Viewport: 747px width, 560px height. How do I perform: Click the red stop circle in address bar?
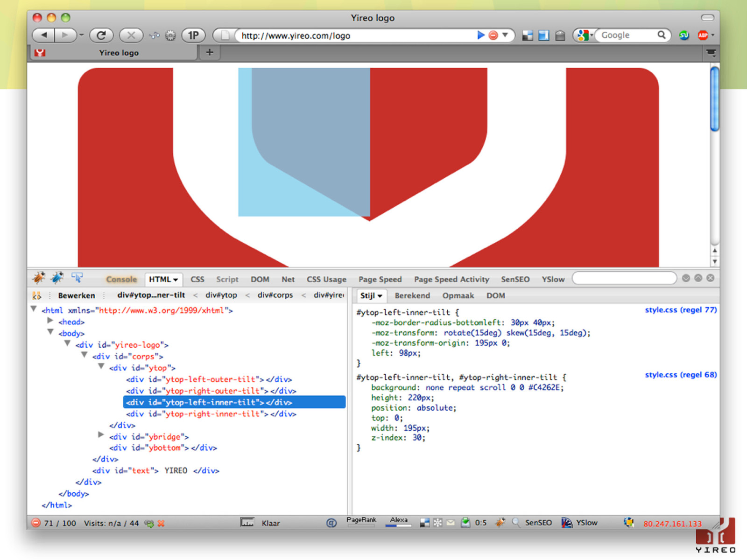(493, 35)
